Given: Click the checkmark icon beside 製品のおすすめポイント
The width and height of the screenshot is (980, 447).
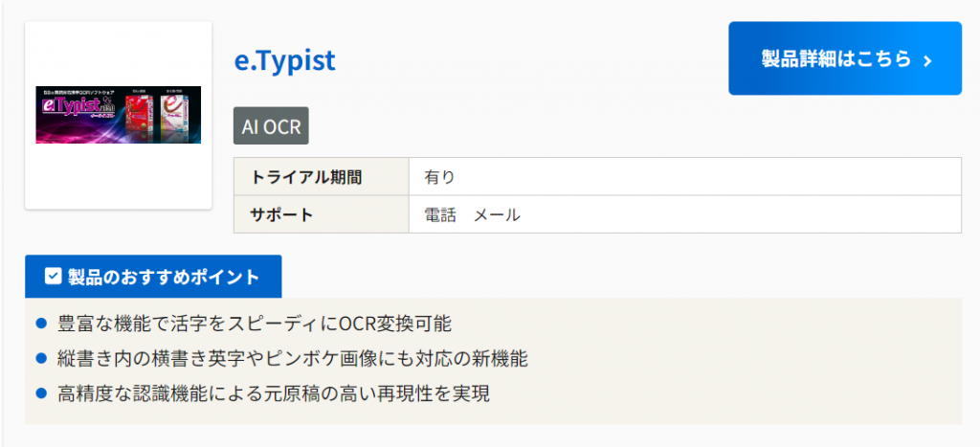Looking at the screenshot, I should [54, 277].
